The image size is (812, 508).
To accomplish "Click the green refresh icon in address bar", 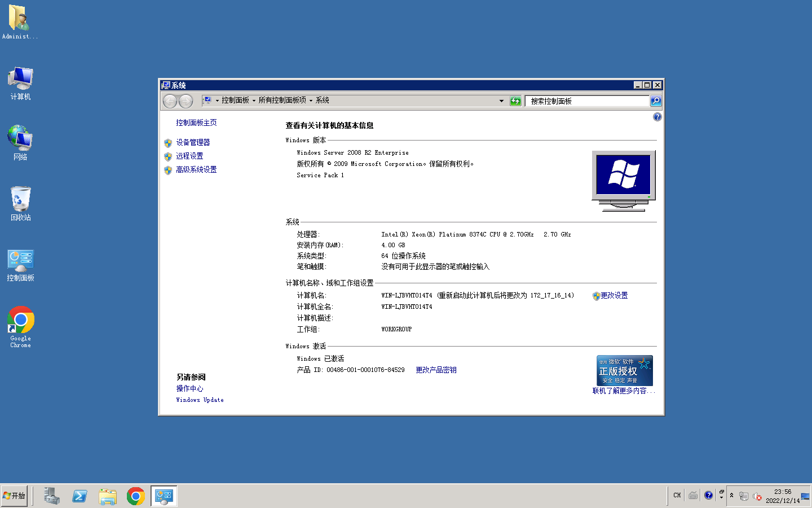I will click(515, 100).
